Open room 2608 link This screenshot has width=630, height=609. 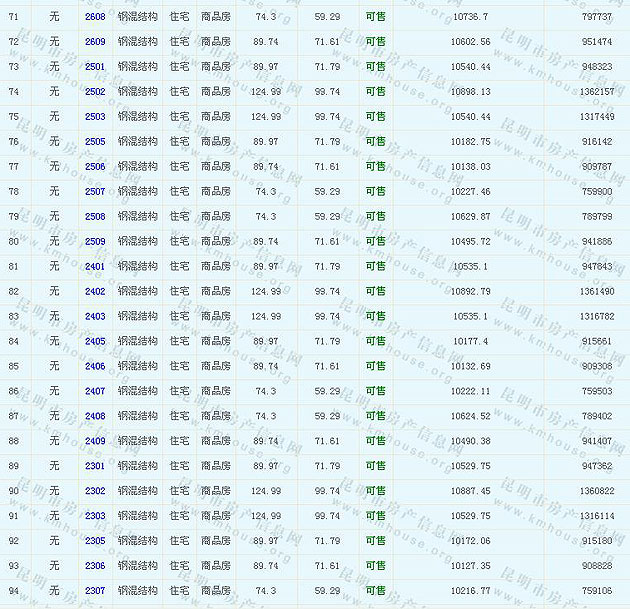(95, 17)
